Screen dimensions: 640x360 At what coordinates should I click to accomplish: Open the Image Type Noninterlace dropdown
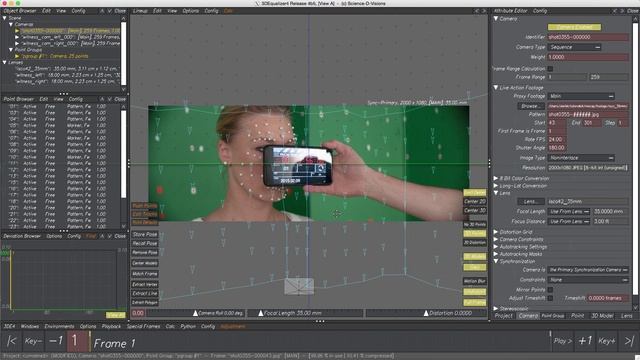[x=581, y=158]
